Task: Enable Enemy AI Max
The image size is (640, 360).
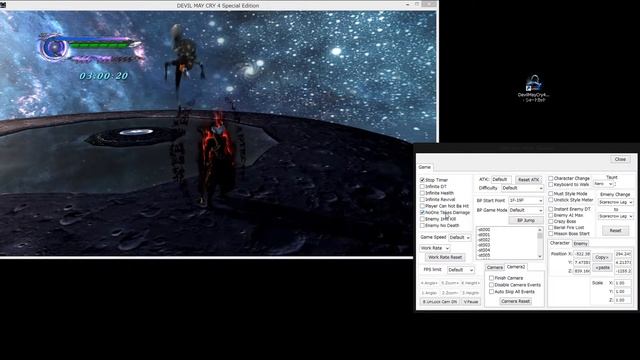Action: (551, 215)
